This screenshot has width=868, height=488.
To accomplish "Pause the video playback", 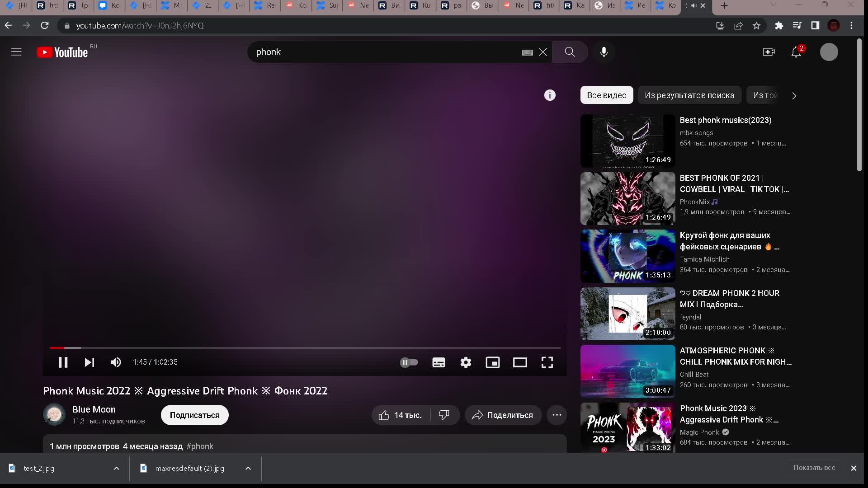I will coord(63,362).
